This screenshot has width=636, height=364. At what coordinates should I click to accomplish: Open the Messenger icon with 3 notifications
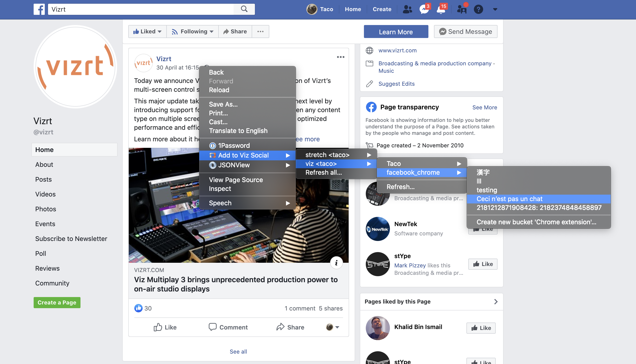(424, 9)
